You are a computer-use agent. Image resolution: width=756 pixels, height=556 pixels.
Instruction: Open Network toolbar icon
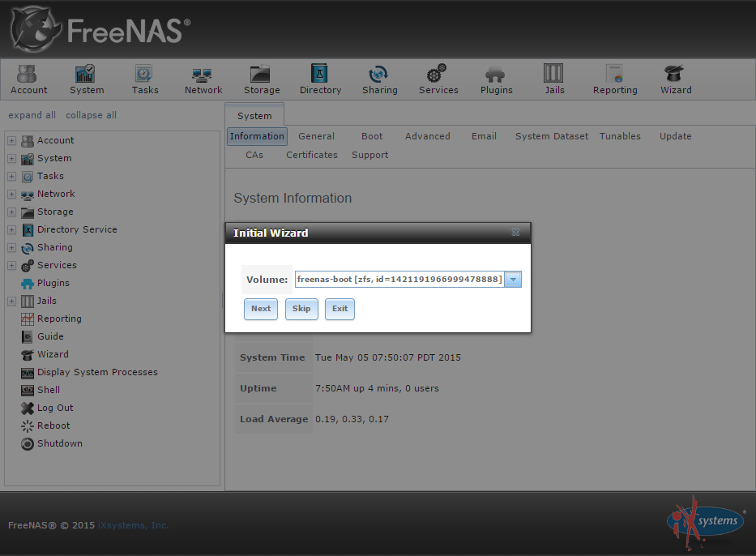click(203, 79)
